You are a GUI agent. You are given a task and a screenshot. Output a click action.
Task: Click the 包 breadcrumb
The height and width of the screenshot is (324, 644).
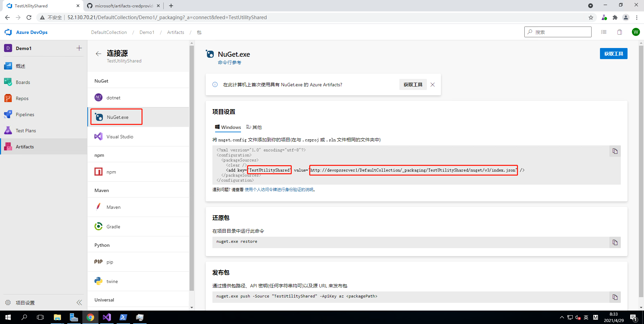coord(199,32)
